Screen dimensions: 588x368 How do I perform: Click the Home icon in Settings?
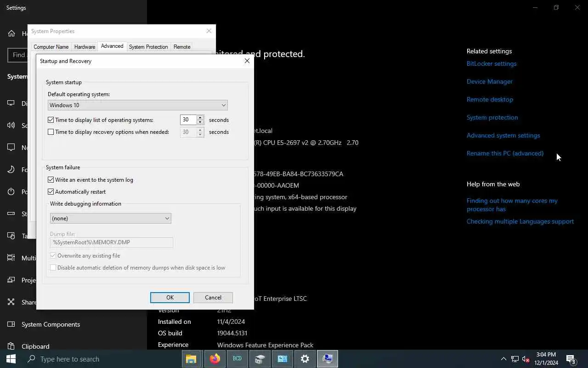[11, 34]
